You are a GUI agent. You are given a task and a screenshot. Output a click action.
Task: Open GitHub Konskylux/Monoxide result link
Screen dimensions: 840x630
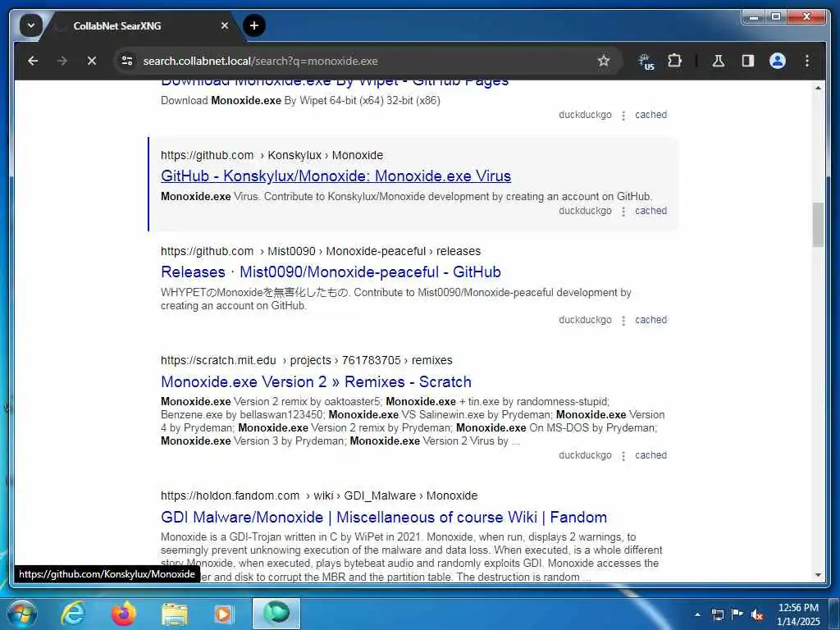point(336,176)
